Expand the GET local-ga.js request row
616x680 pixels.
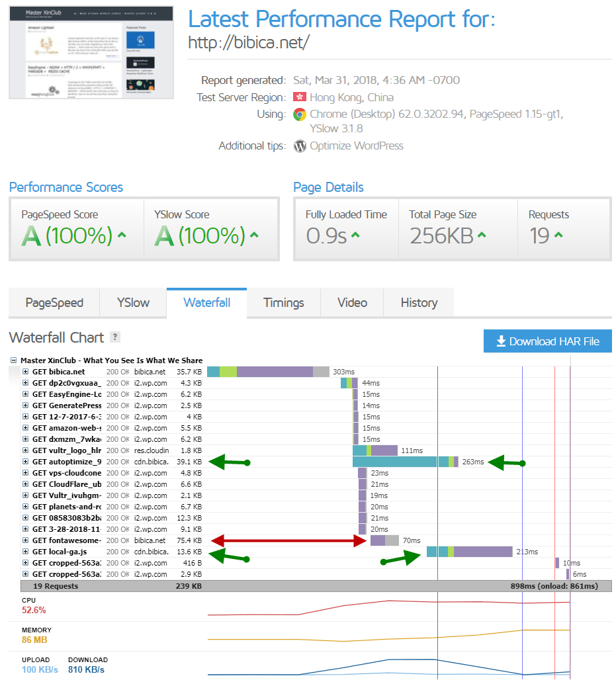tap(26, 552)
